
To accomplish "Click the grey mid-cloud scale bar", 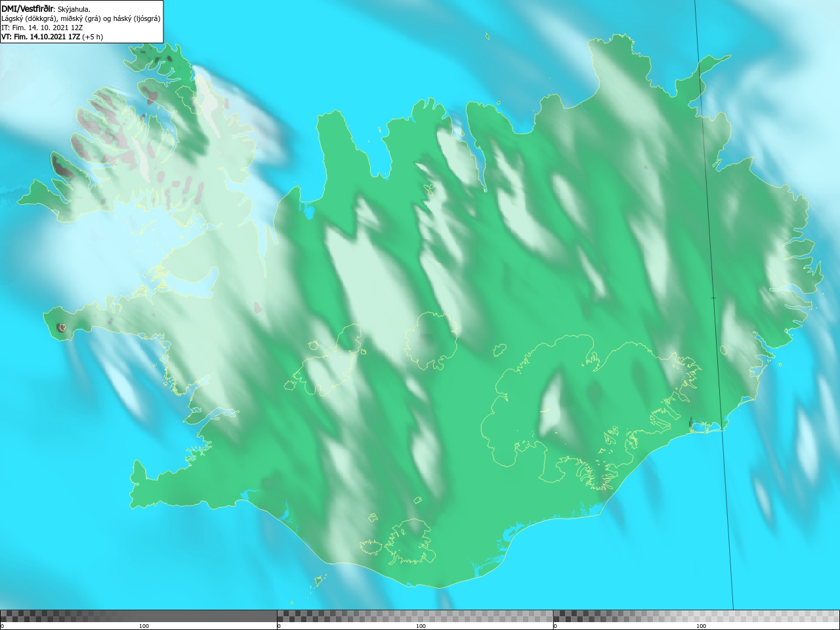I will [415, 616].
